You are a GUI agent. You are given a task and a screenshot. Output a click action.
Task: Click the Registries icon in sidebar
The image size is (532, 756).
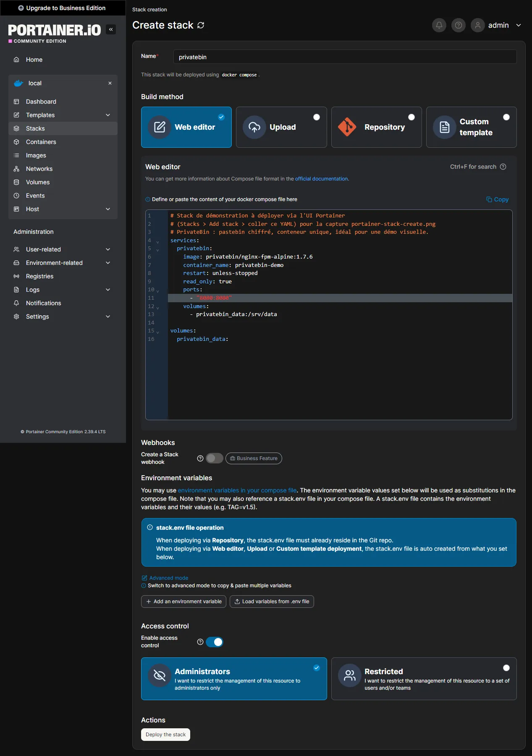tap(16, 276)
